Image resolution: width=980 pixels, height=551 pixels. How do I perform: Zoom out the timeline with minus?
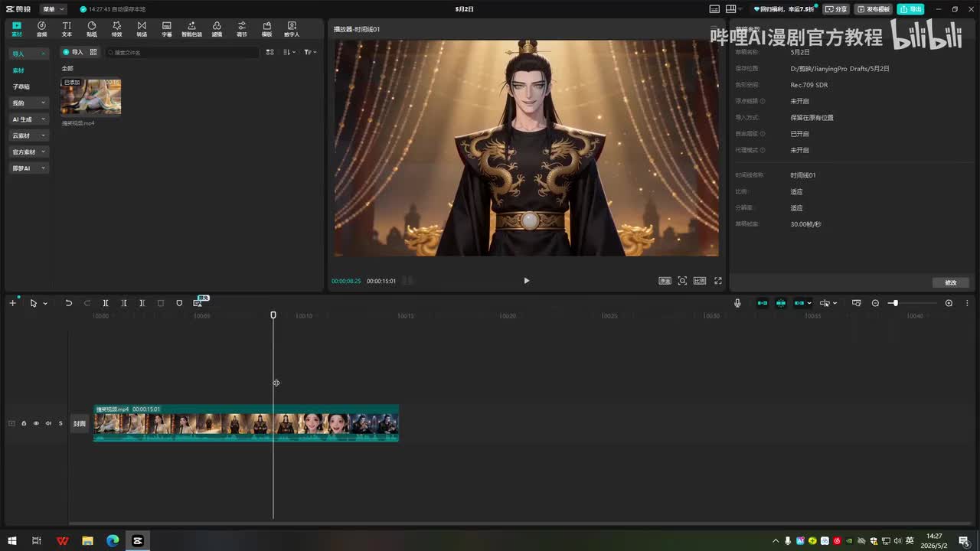click(875, 303)
